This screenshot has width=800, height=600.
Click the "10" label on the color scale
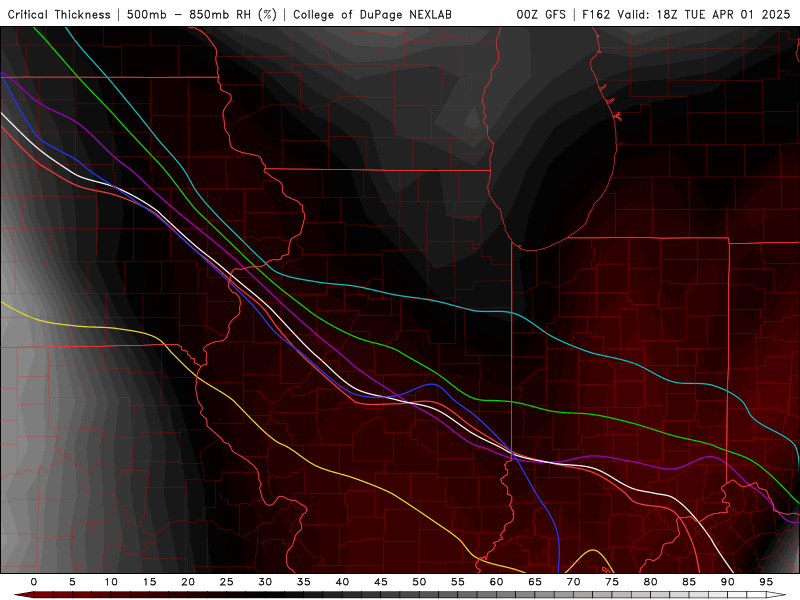click(111, 582)
